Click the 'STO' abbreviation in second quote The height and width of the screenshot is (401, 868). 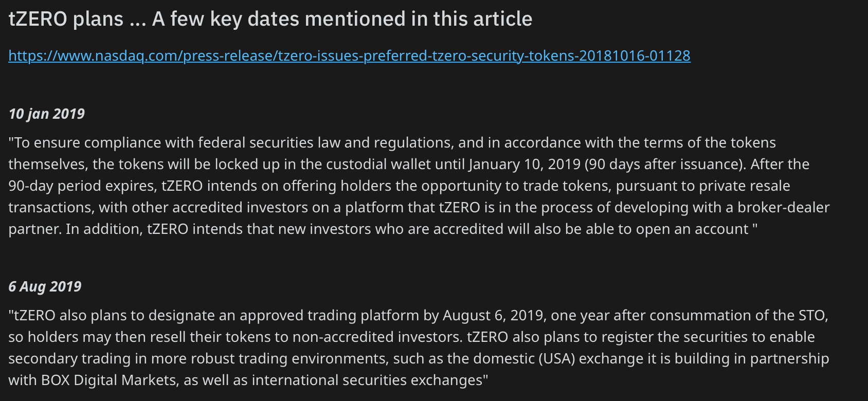[x=812, y=315]
